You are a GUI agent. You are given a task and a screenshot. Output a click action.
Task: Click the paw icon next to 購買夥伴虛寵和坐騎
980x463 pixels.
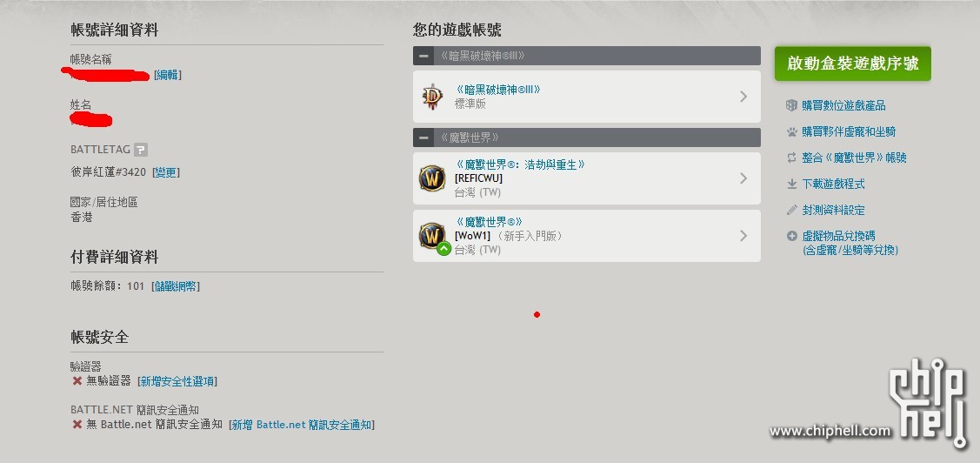(792, 131)
